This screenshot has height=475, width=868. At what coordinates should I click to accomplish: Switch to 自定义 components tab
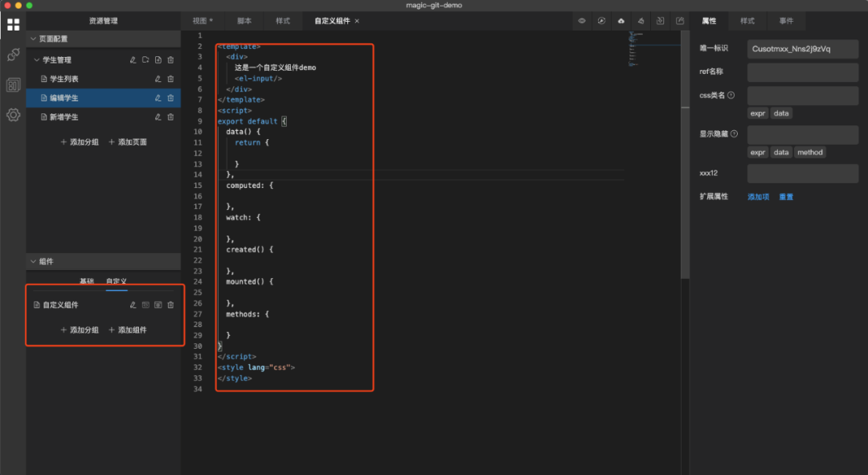pyautogui.click(x=117, y=281)
